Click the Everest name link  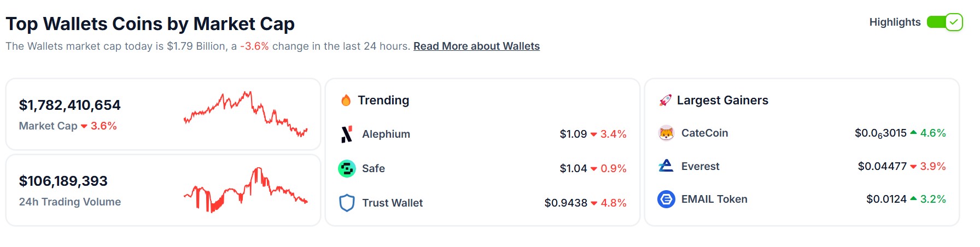click(x=700, y=166)
